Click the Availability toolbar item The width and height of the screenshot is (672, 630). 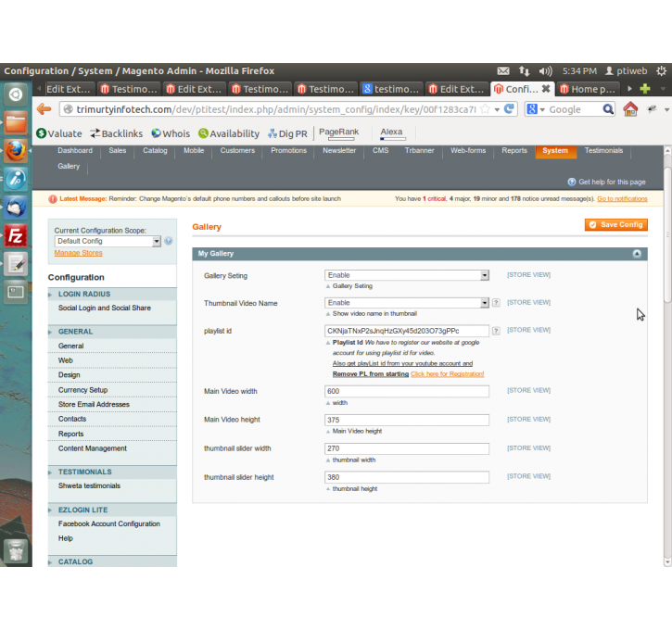coord(229,133)
